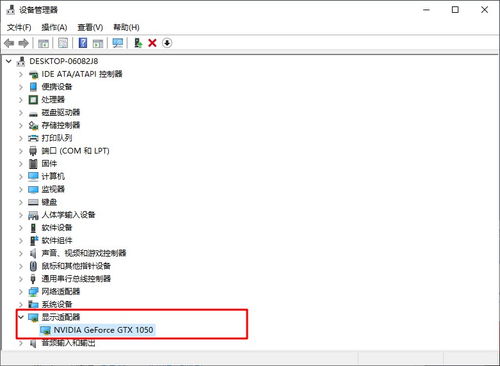Click the scan for hardware changes monitor icon
The height and width of the screenshot is (366, 500).
pos(118,43)
